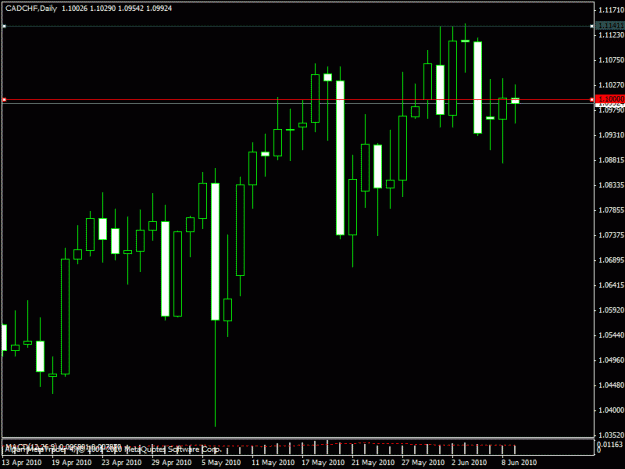Click the CADCHF,Daily chart title

point(31,8)
